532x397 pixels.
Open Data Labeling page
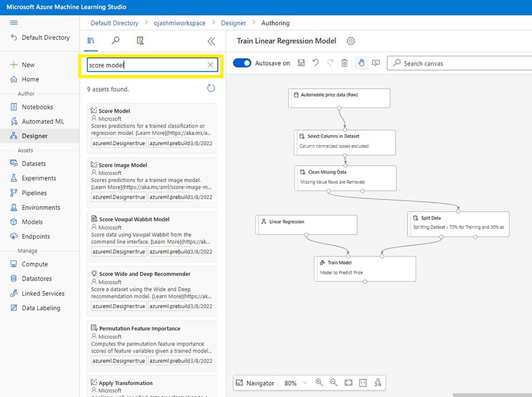coord(35,308)
